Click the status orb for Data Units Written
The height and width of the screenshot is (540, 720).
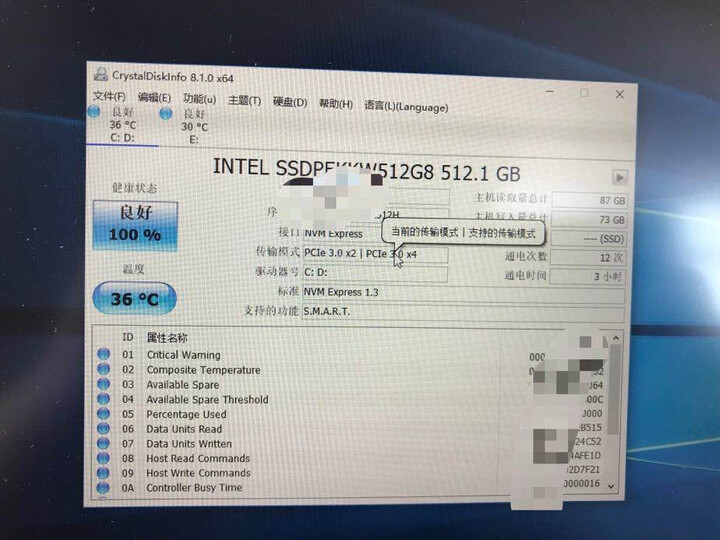pyautogui.click(x=104, y=443)
